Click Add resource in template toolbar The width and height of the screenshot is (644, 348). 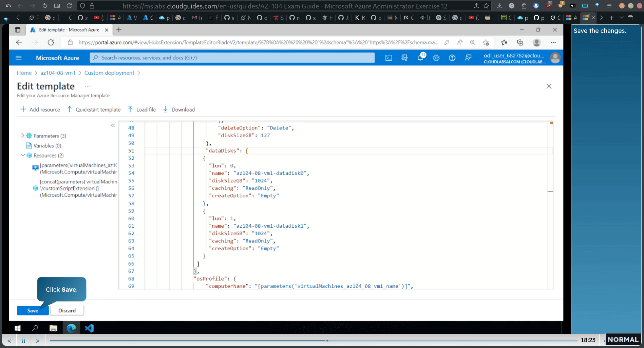[x=40, y=109]
